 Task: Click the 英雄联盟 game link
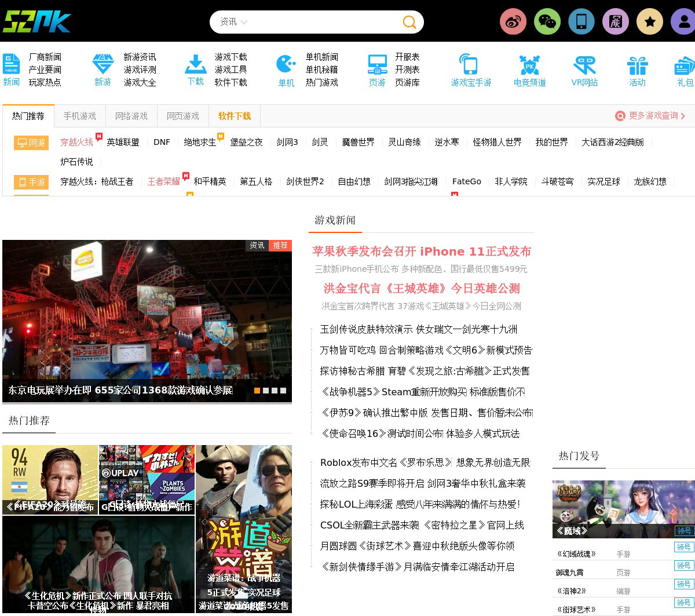(123, 142)
